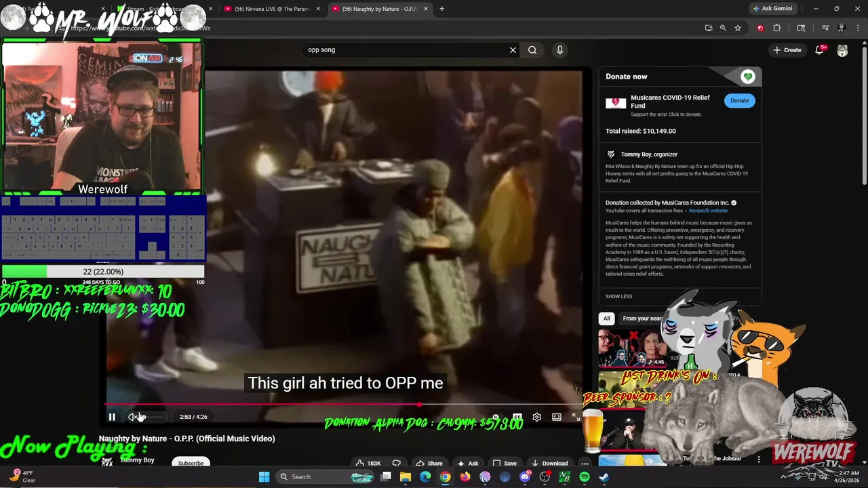Open a new browser tab
Viewport: 868px width, 488px height.
point(441,9)
